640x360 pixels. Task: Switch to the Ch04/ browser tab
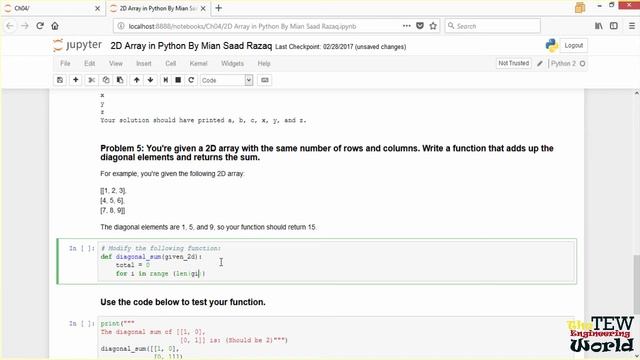[x=52, y=8]
